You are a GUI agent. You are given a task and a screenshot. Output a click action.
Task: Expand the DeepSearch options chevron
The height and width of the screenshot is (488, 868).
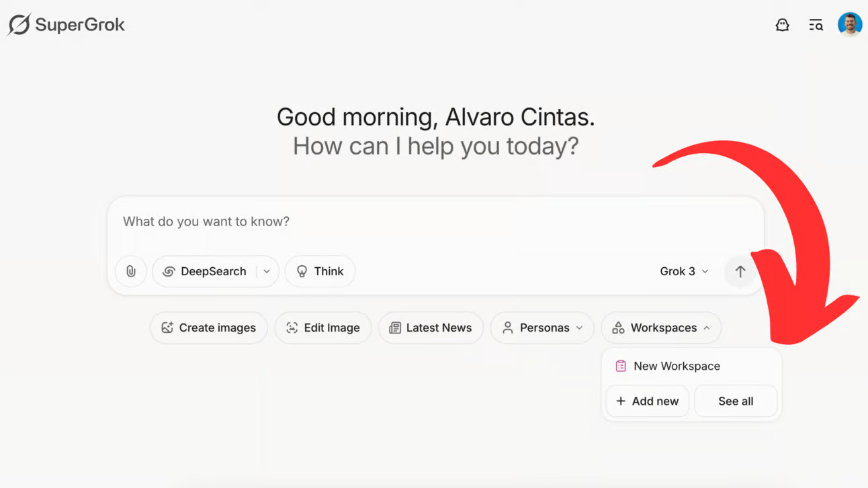click(x=267, y=271)
